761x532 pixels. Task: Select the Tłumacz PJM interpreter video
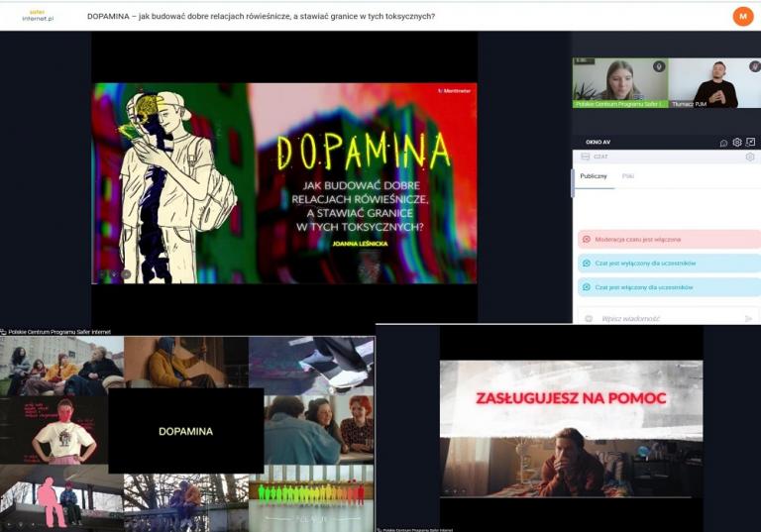[714, 83]
